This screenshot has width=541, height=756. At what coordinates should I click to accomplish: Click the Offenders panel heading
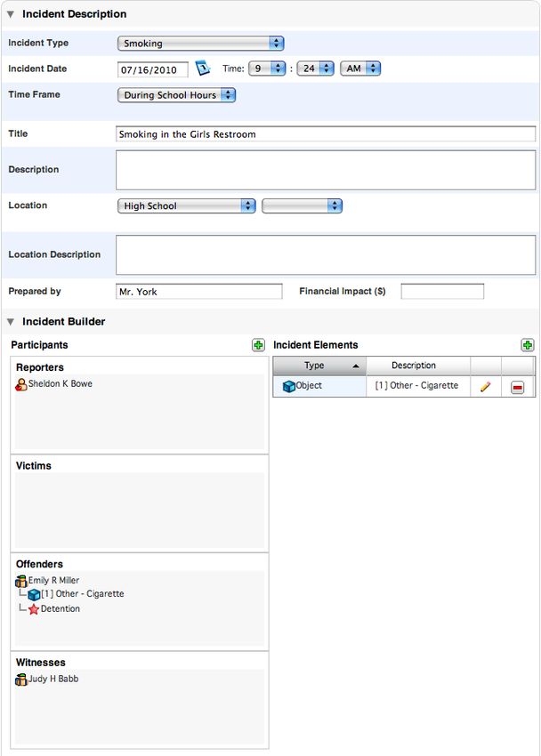click(x=39, y=564)
